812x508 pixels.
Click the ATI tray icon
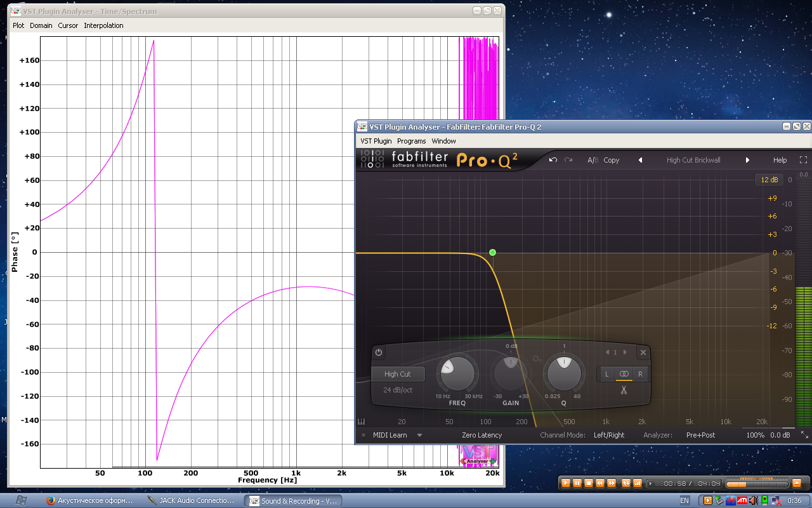[742, 500]
